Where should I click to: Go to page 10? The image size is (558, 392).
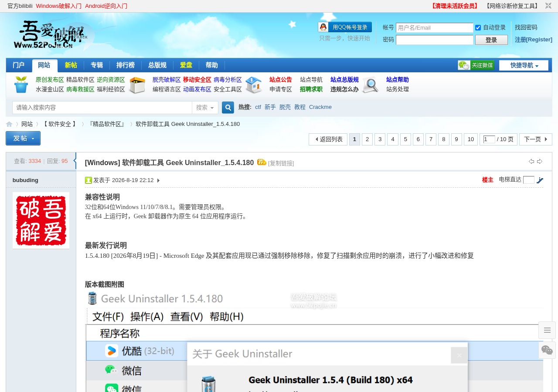pos(471,139)
